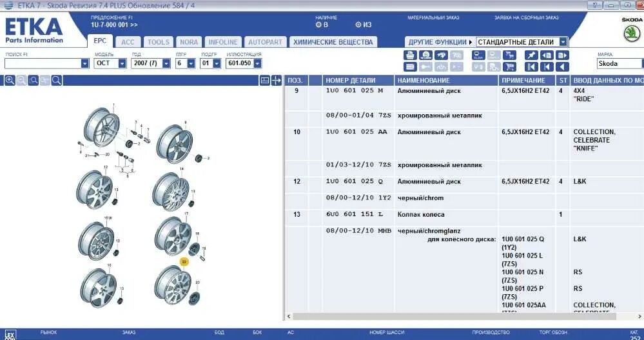Image resolution: width=644 pixels, height=340 pixels.
Task: Select part number 1U0 601 025 Q
Action: (x=354, y=181)
